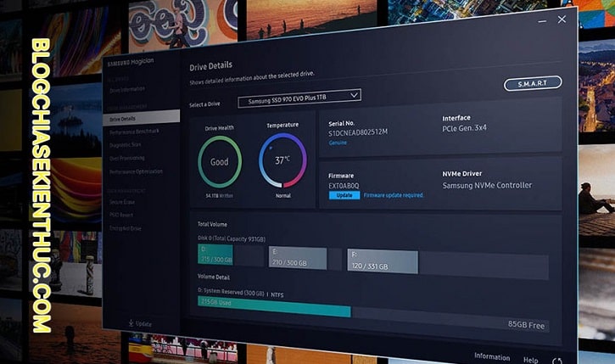Open Over Provisioning in the sidebar
The image size is (615, 364).
pyautogui.click(x=126, y=158)
